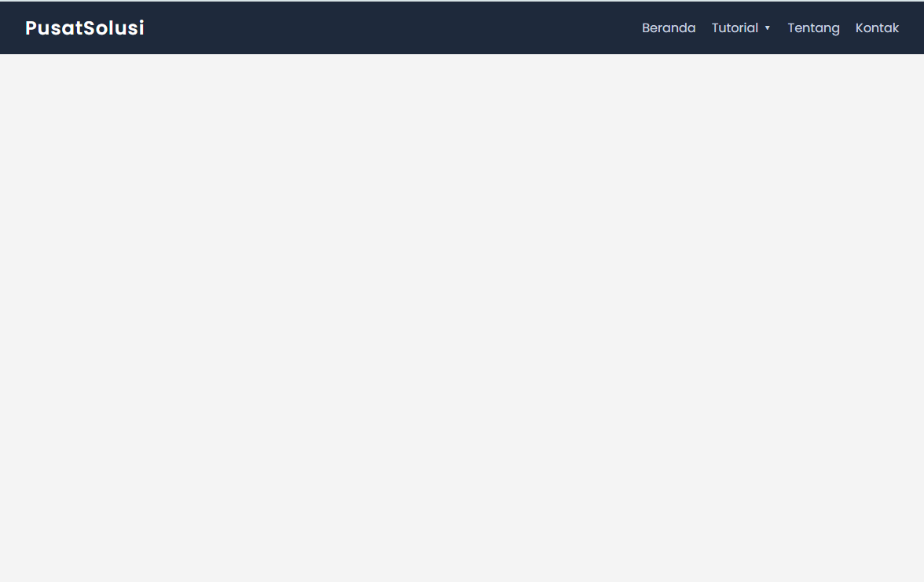Click the empty gray page body
The width and height of the screenshot is (924, 582).
tap(462, 314)
